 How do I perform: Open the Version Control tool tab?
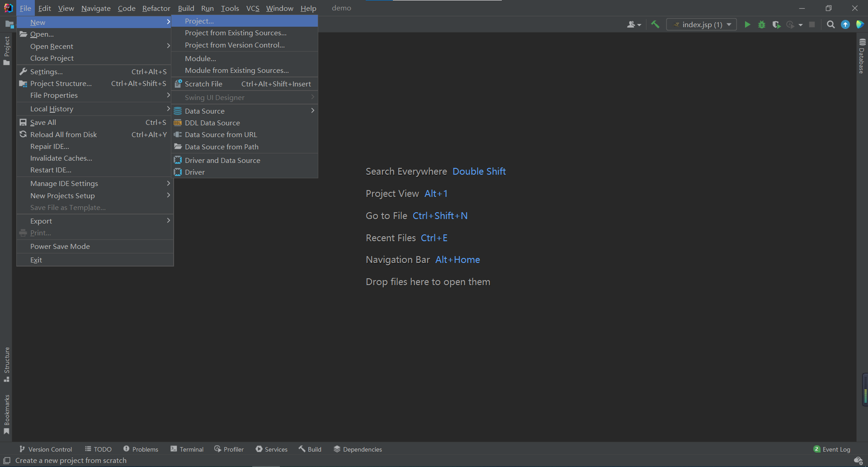pyautogui.click(x=46, y=449)
